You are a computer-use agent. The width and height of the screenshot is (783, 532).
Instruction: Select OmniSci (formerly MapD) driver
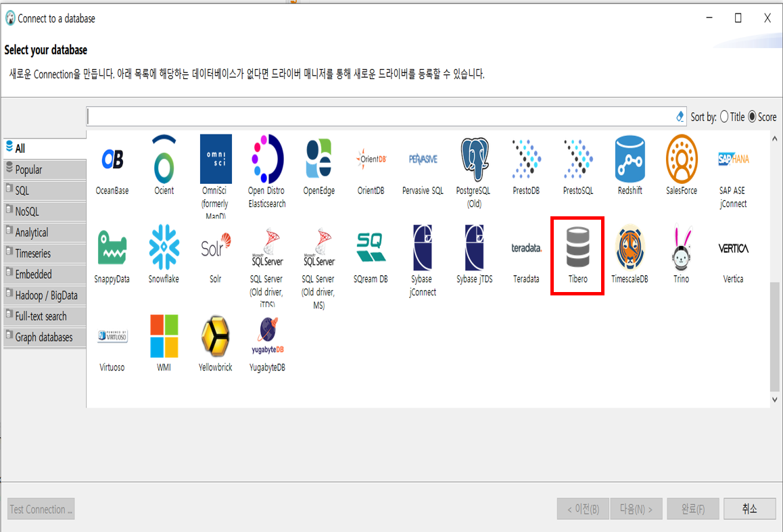(216, 160)
